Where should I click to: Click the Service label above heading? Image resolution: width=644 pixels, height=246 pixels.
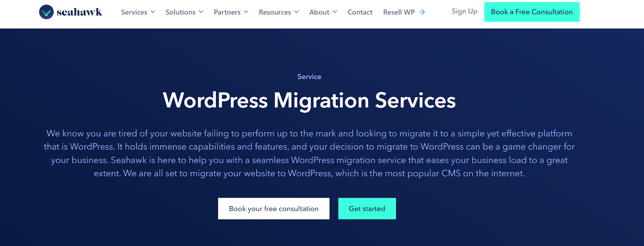[309, 76]
